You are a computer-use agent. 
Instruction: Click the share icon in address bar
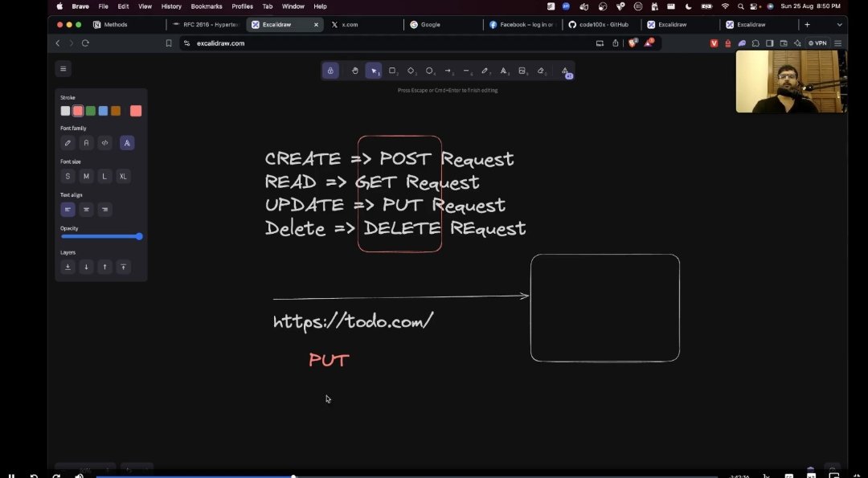pyautogui.click(x=615, y=43)
